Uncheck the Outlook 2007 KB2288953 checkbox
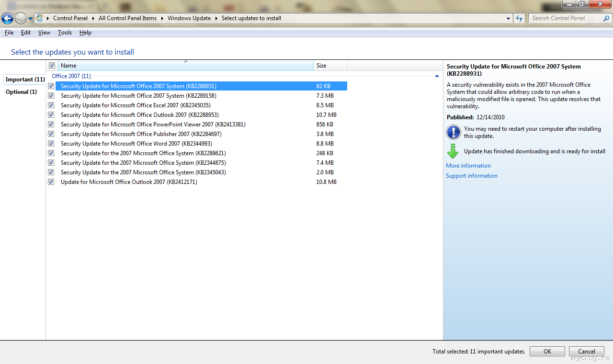The height and width of the screenshot is (364, 613). pos(51,115)
